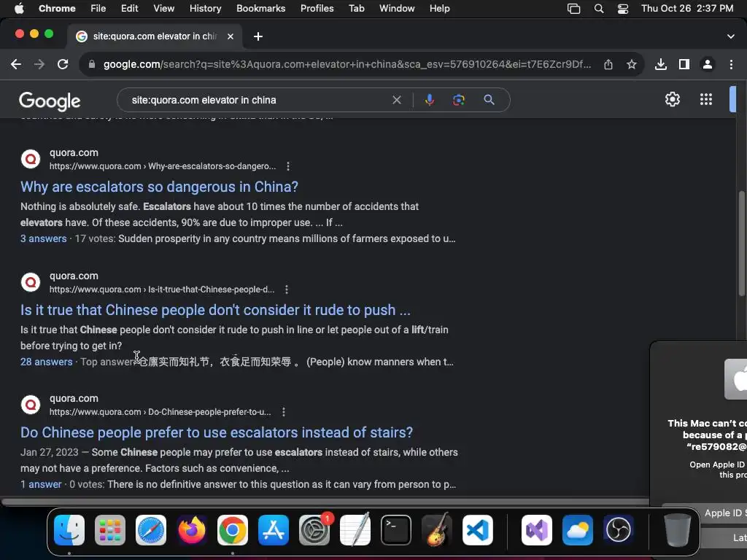The image size is (747, 560).
Task: Click the forward navigation arrow
Action: (x=39, y=64)
